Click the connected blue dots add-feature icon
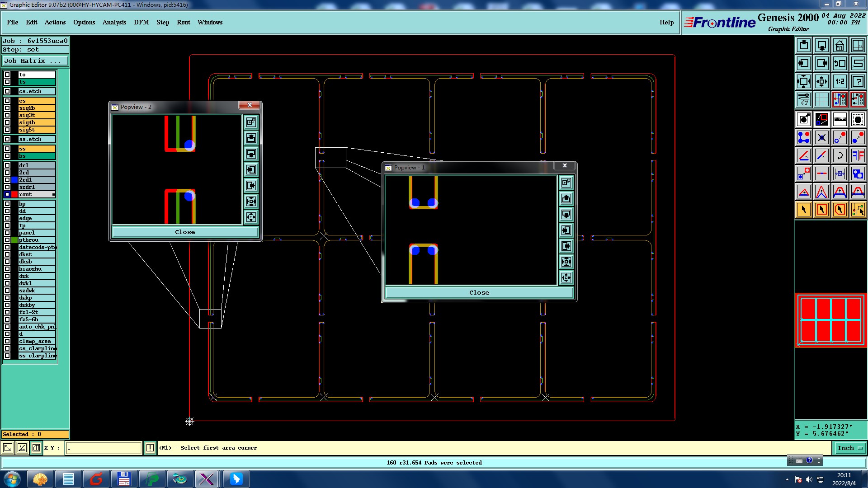Viewport: 868px width, 488px height. coord(804,137)
